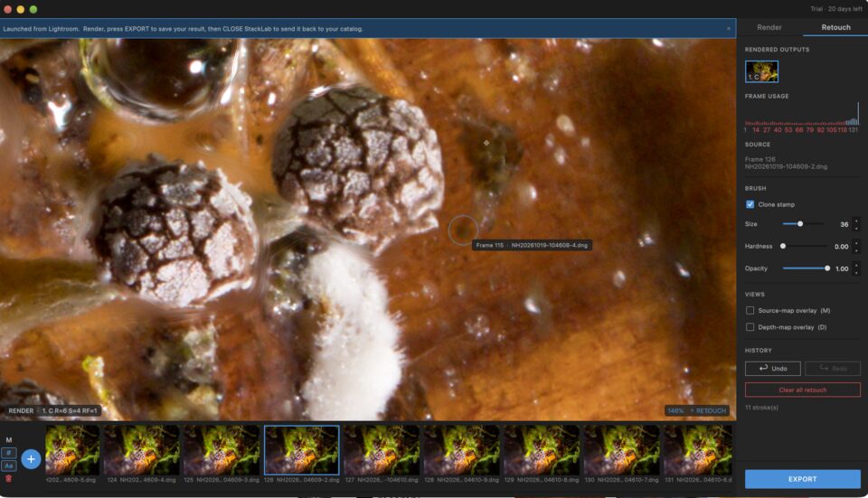Select frame 128 thumbnail in filmstrip
The width and height of the screenshot is (868, 498).
(x=461, y=450)
